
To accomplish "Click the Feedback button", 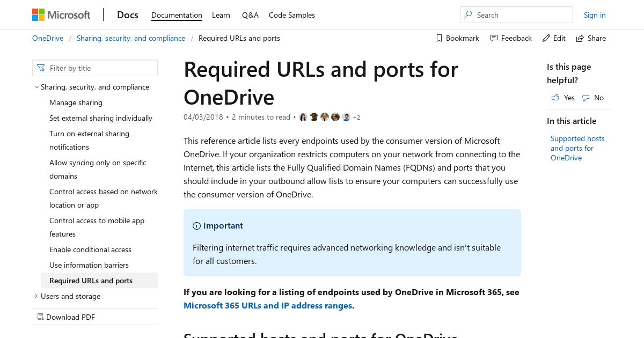I will point(511,38).
